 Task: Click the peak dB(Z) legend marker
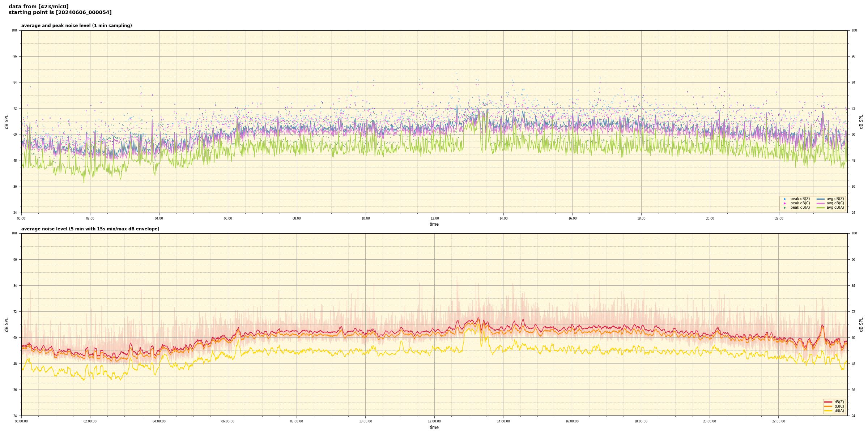point(784,199)
